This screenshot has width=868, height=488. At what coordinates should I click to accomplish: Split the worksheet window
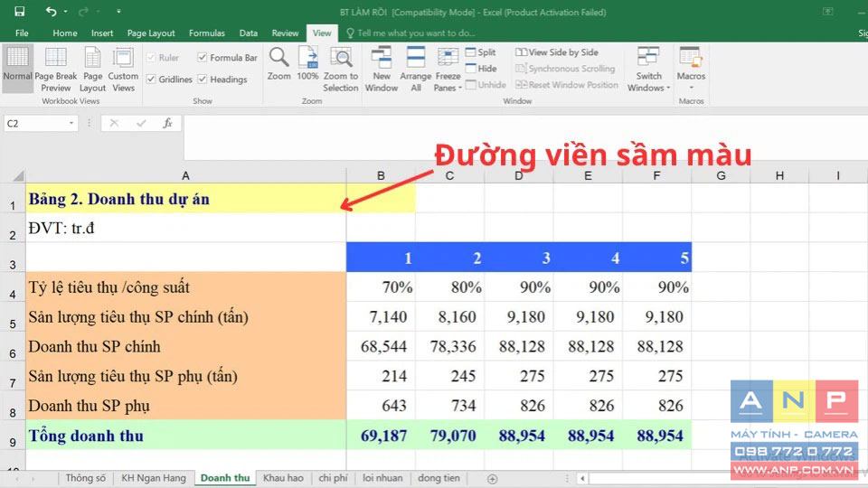(480, 52)
